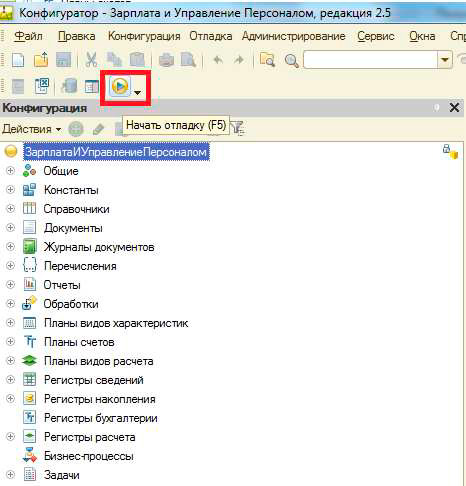Click the filter icon in Configuration panel

238,128
